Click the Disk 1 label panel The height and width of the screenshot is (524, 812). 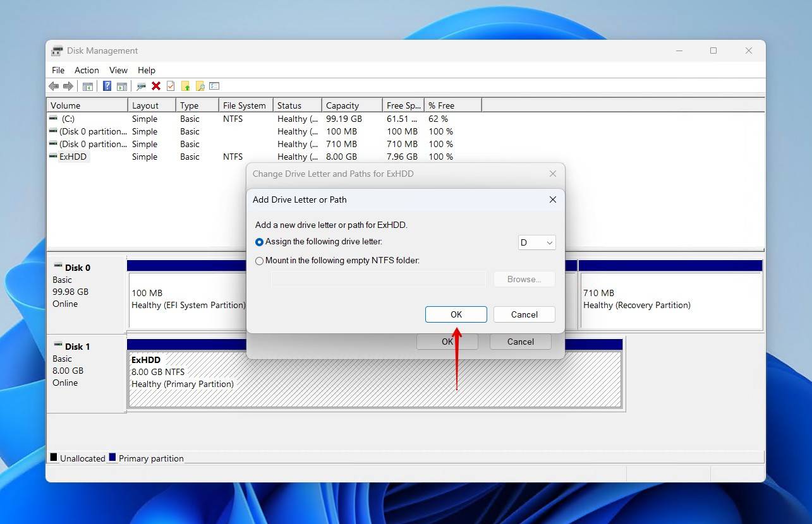click(x=87, y=373)
